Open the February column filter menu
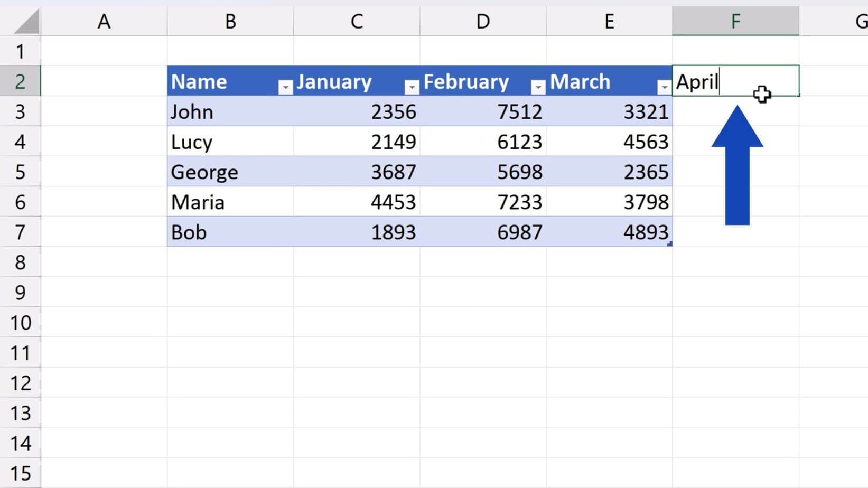This screenshot has height=488, width=868. click(538, 86)
